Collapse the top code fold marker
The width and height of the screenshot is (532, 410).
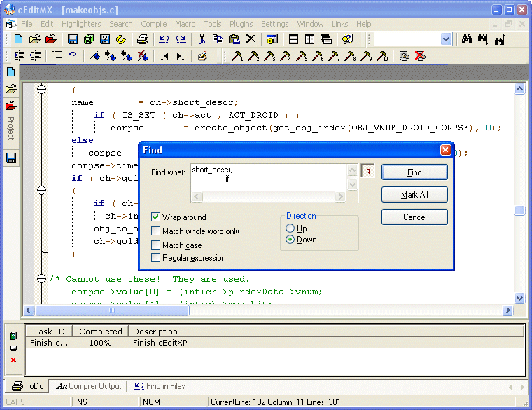[41, 89]
